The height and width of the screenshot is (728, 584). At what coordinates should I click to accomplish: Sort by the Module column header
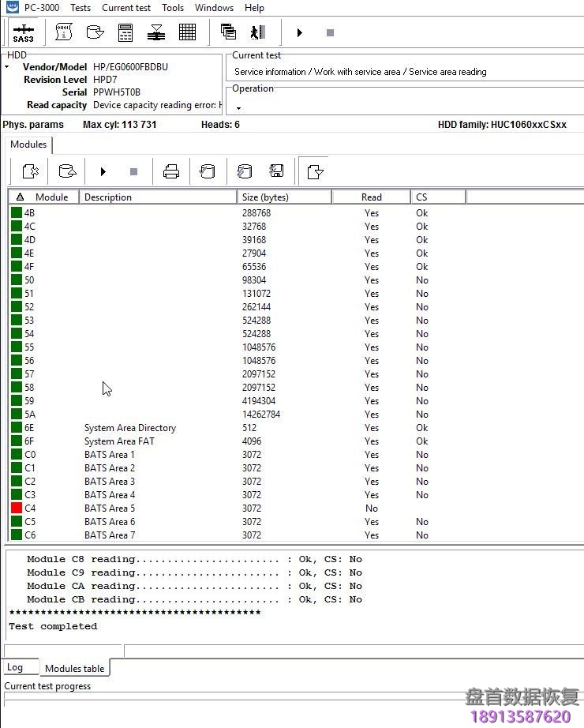[44, 197]
